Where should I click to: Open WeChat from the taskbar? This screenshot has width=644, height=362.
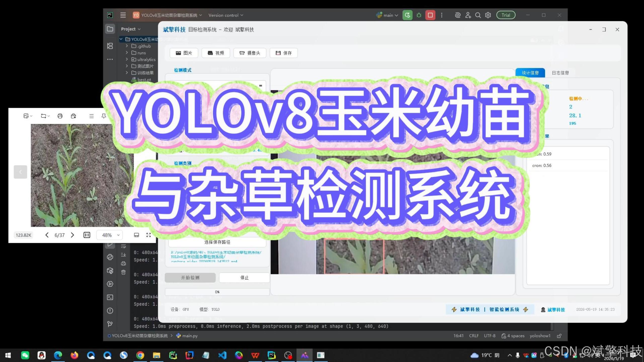(25, 355)
